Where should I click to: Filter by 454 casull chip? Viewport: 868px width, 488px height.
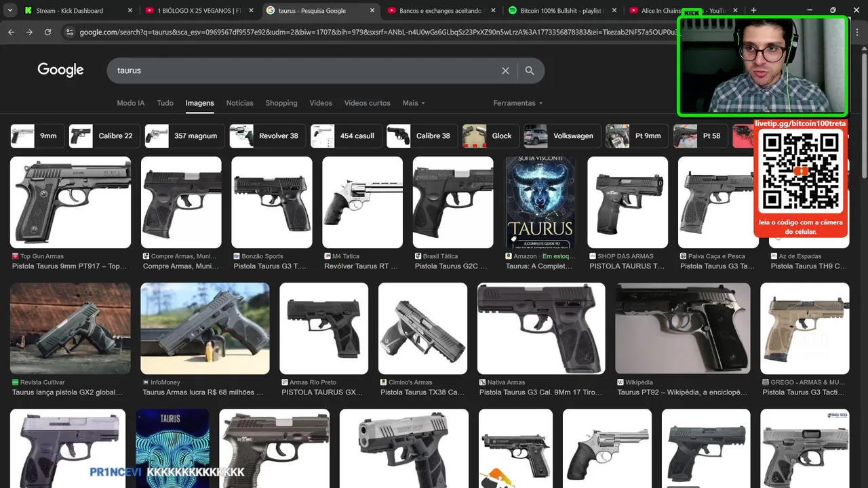point(346,136)
